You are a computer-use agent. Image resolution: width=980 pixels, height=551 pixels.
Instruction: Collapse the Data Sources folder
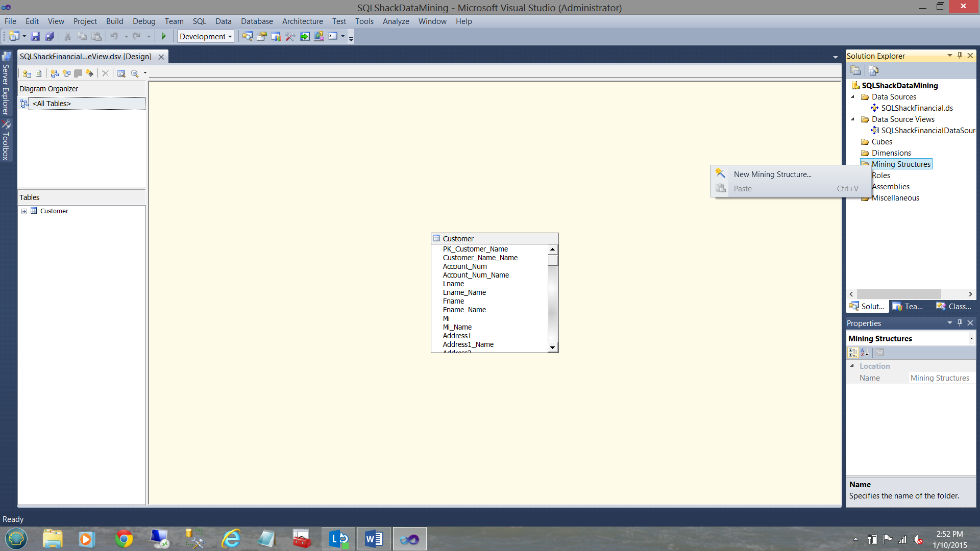pyautogui.click(x=853, y=97)
